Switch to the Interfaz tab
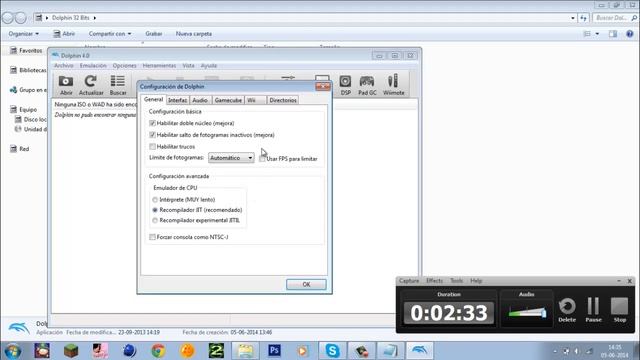The width and height of the screenshot is (640, 360). click(x=178, y=100)
